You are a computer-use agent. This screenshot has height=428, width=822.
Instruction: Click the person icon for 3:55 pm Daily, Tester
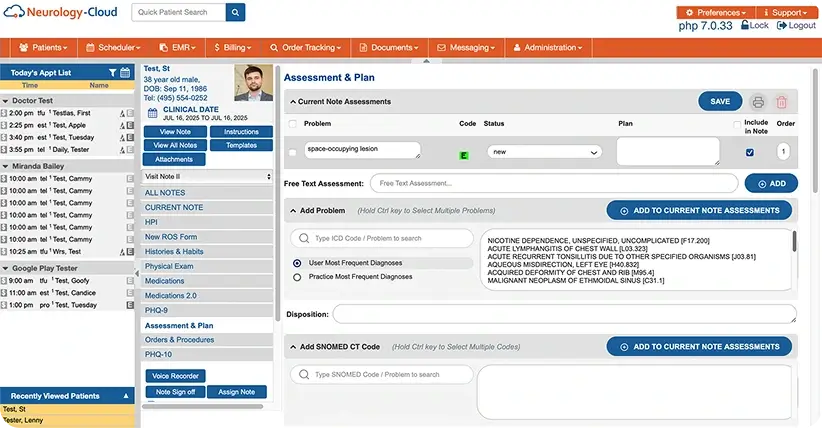click(x=123, y=150)
